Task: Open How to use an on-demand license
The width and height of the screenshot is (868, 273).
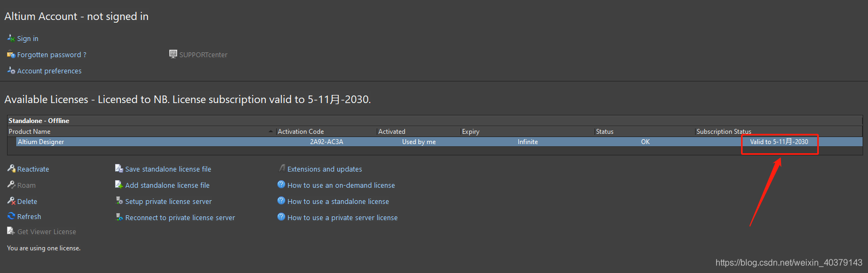Action: (x=341, y=186)
